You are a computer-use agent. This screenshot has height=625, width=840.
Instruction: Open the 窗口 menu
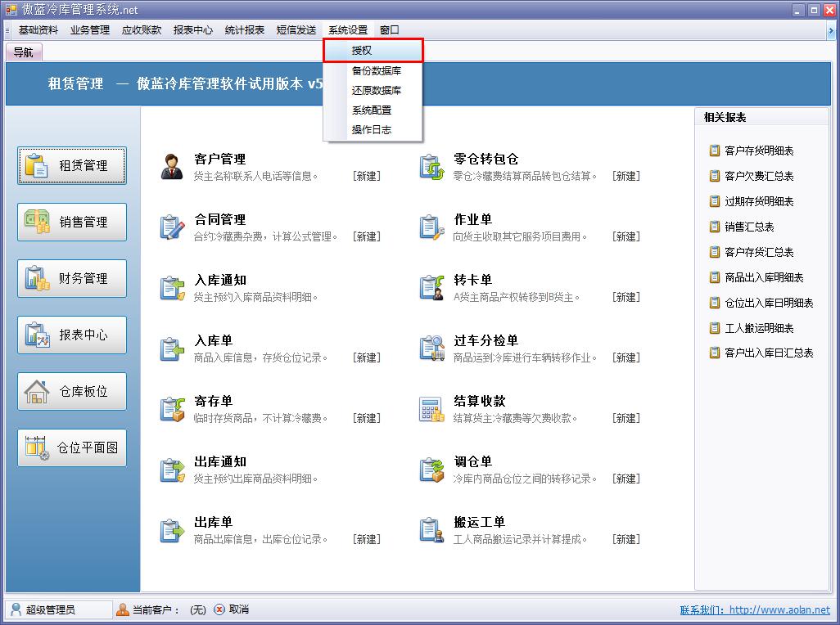pyautogui.click(x=389, y=30)
